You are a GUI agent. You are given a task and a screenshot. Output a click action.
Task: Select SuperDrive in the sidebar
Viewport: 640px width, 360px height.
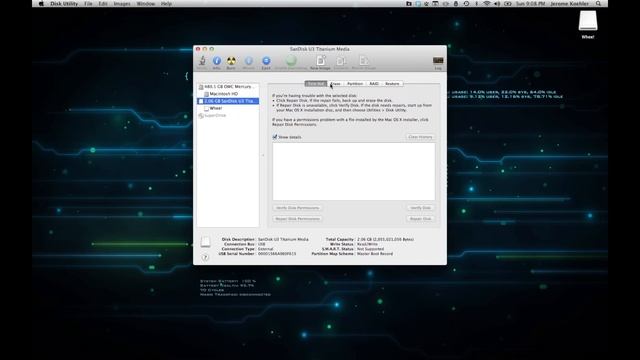click(228, 116)
